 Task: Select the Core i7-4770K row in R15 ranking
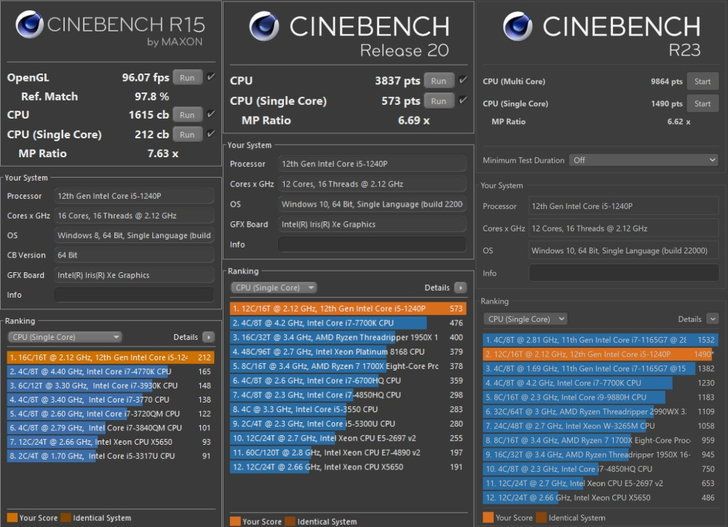click(110, 371)
